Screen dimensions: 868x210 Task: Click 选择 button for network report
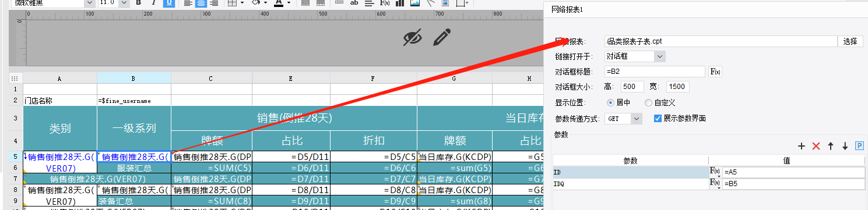(x=850, y=41)
